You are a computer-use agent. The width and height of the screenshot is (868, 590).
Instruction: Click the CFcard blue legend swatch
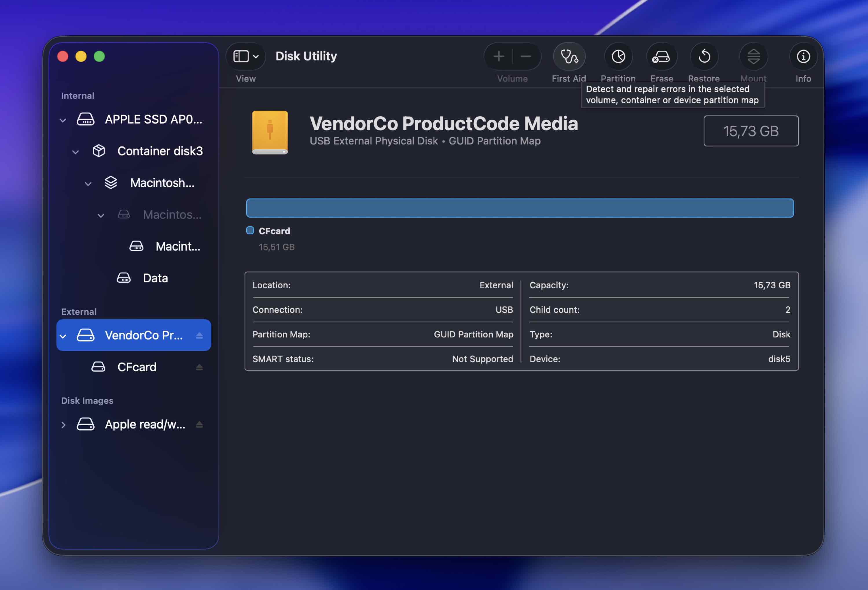(250, 230)
